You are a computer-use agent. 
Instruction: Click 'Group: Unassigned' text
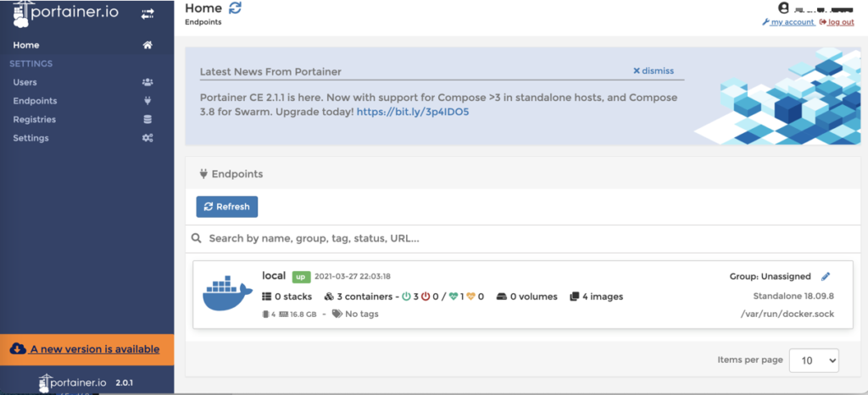click(770, 276)
